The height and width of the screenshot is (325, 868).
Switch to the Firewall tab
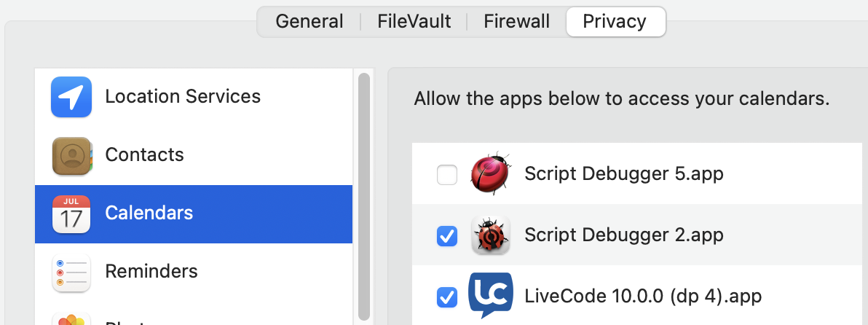516,21
